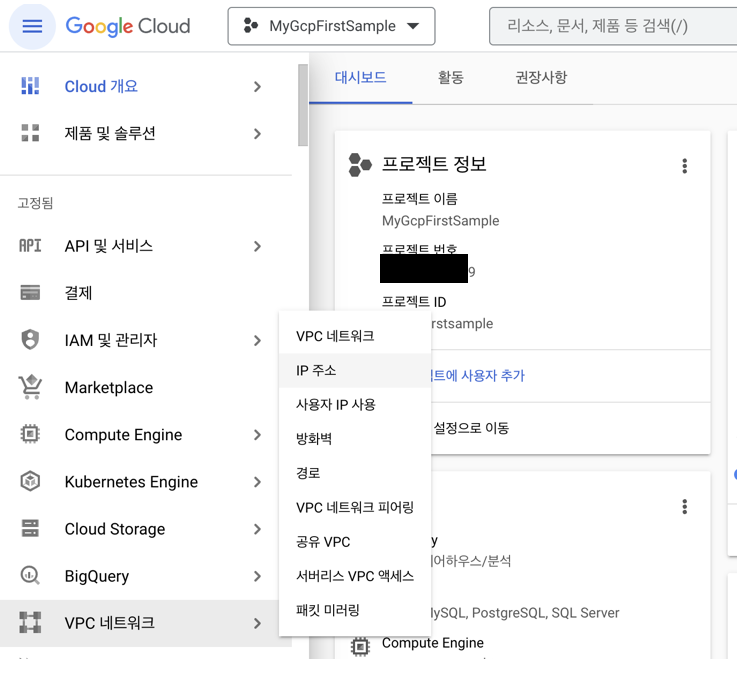Click the MyGcpFirstSample project name text
Screen dimensions: 742x674
[x=441, y=221]
